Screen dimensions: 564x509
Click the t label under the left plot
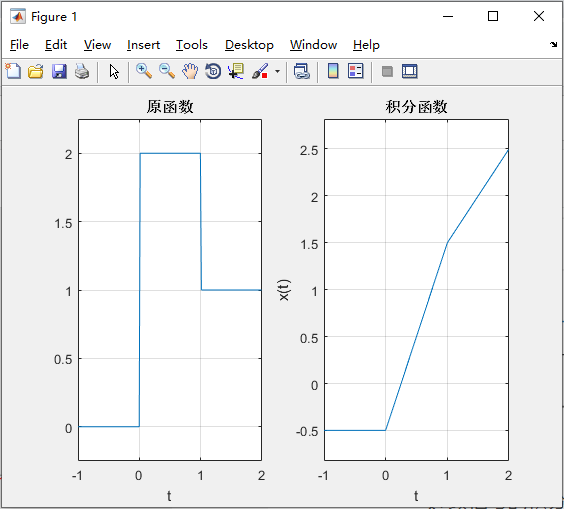[x=169, y=496]
